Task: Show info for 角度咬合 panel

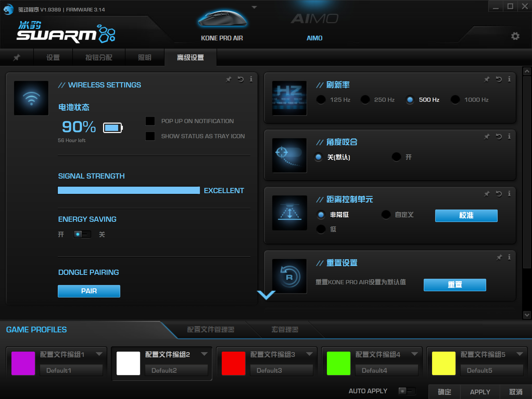Action: pos(509,136)
